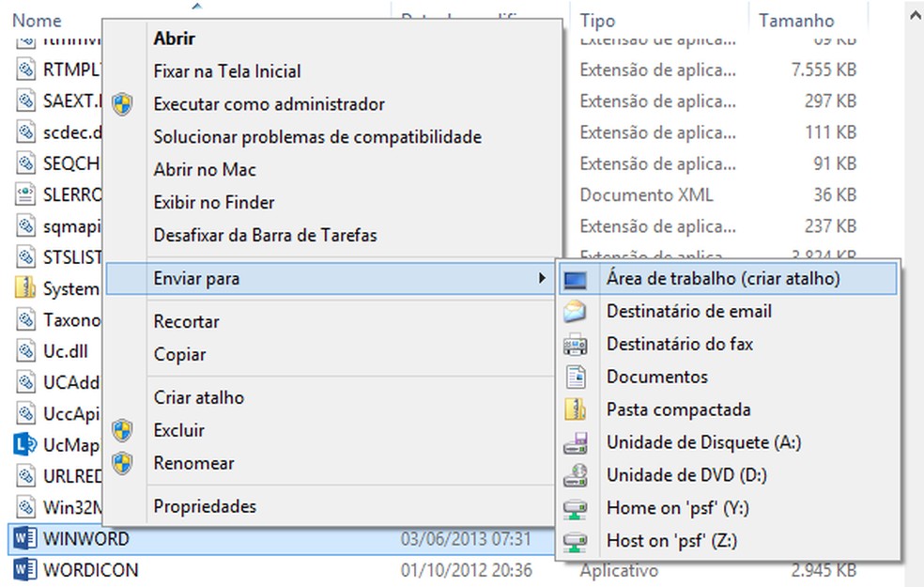The image size is (924, 587).
Task: Select Copiar from the context menu
Action: pos(179,354)
